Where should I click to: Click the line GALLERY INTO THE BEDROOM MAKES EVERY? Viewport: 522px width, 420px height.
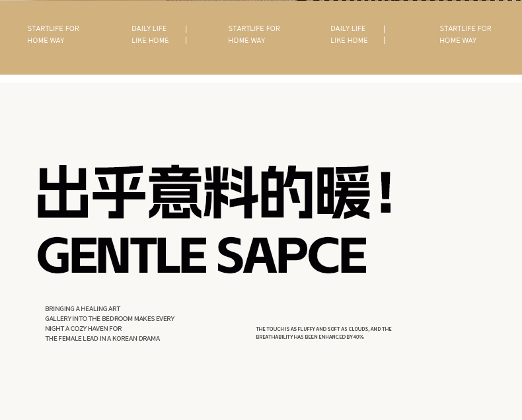point(110,318)
